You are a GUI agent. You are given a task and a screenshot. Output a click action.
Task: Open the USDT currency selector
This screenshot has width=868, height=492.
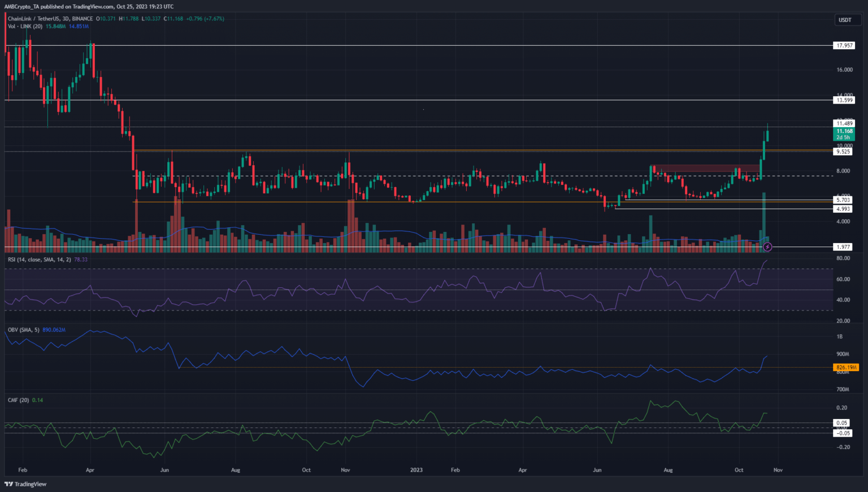(x=845, y=20)
